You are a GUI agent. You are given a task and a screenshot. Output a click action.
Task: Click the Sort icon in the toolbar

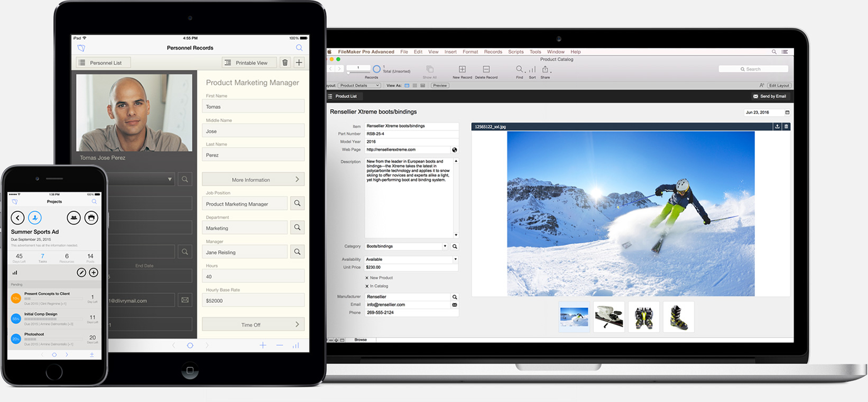click(x=532, y=70)
